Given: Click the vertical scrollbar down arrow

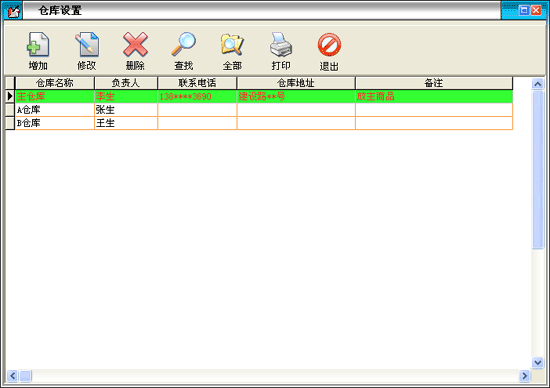Looking at the screenshot, I should pyautogui.click(x=538, y=362).
